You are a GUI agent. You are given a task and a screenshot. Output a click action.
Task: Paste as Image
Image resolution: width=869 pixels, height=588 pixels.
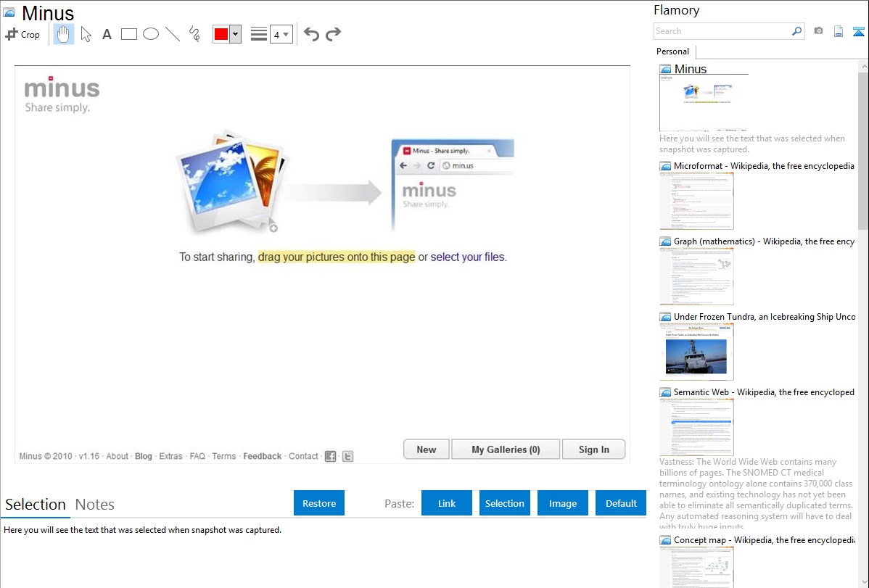click(562, 503)
